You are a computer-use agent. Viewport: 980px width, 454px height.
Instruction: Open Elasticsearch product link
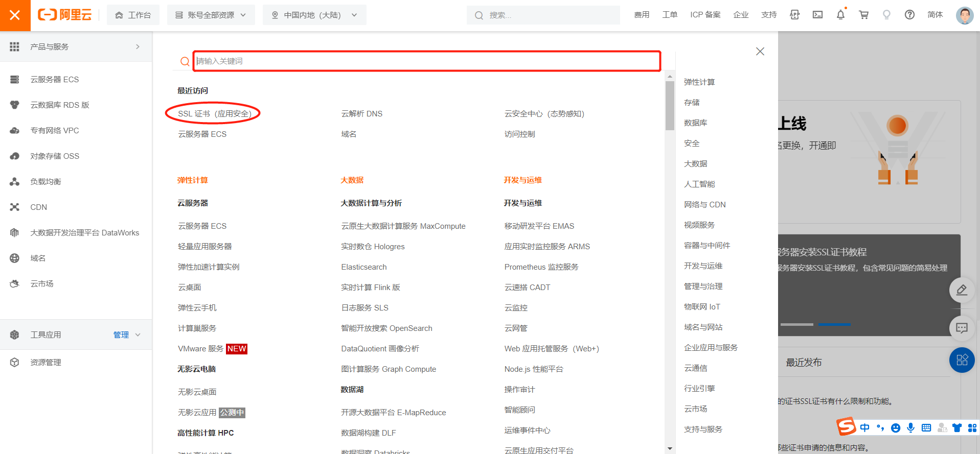(x=364, y=267)
